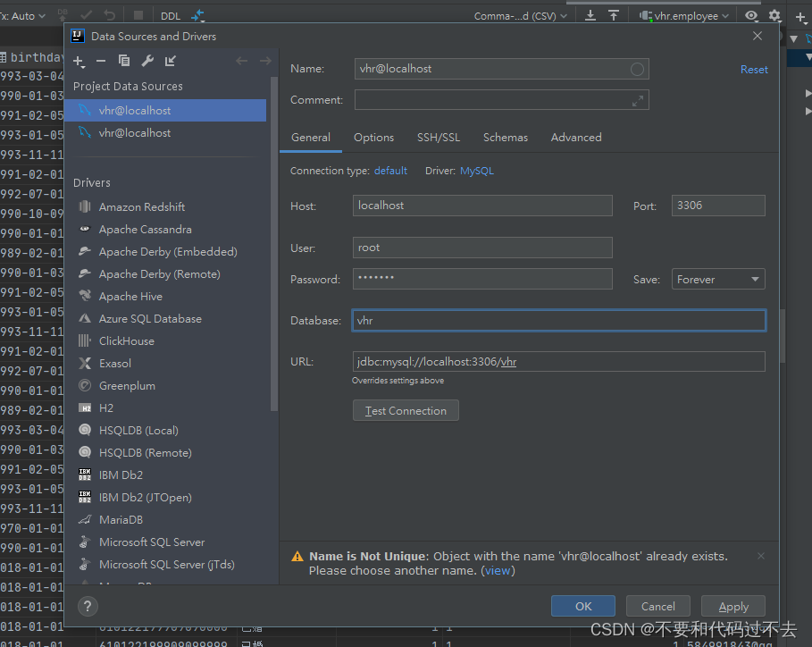The image size is (812, 647).
Task: Switch to the SSH/SSL tab
Action: (438, 137)
